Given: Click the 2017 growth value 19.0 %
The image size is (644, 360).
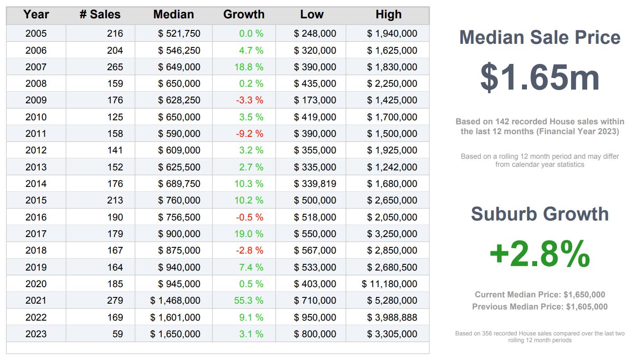Looking at the screenshot, I should [248, 234].
